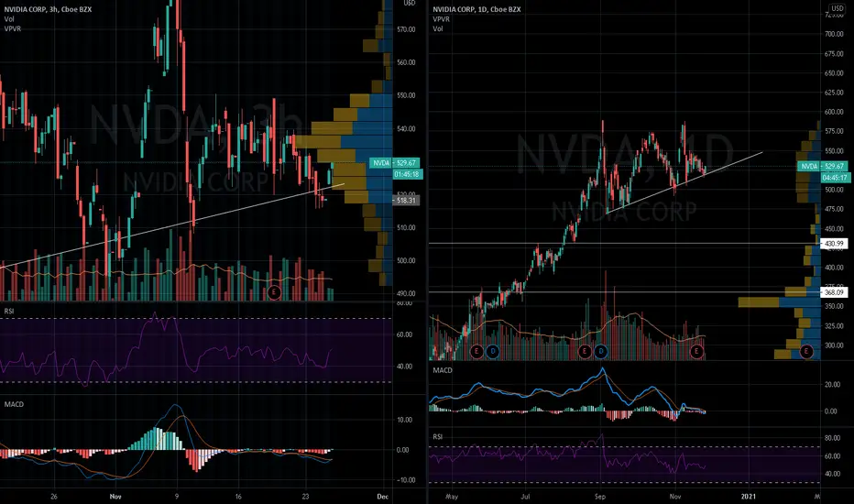Click the 518.31 crosshair price label
This screenshot has width=854, height=504.
(406, 201)
